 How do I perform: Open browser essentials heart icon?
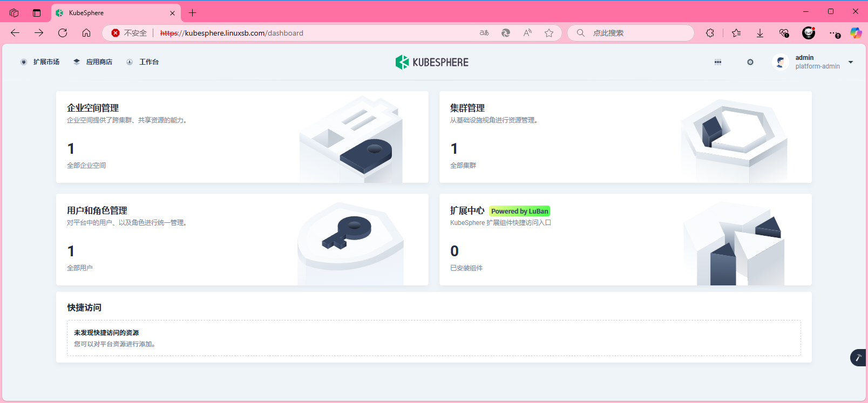pos(784,33)
